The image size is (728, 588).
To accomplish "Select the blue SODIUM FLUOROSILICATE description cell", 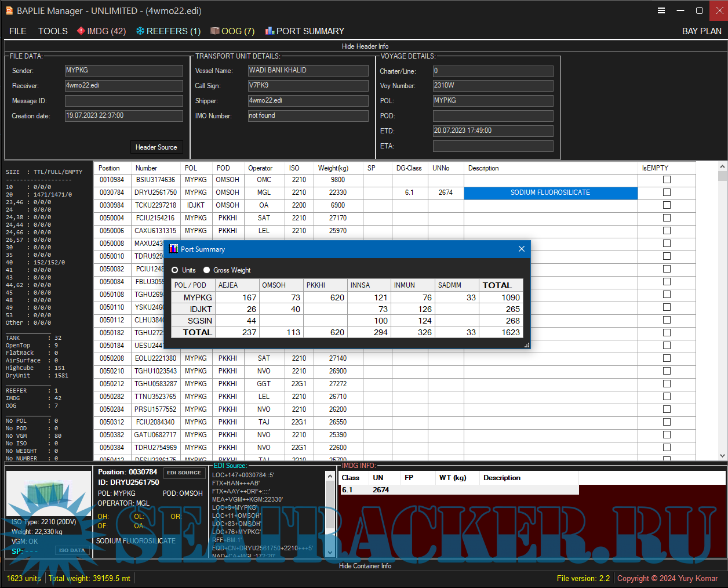I will click(550, 193).
